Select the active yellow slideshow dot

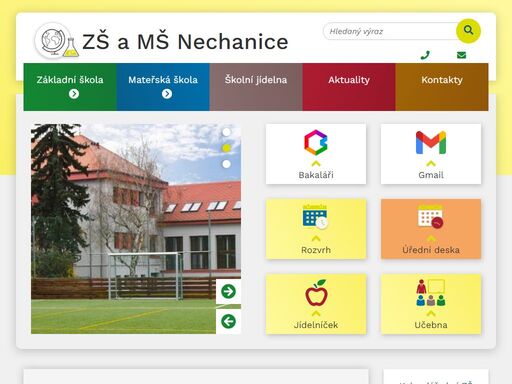click(x=226, y=148)
